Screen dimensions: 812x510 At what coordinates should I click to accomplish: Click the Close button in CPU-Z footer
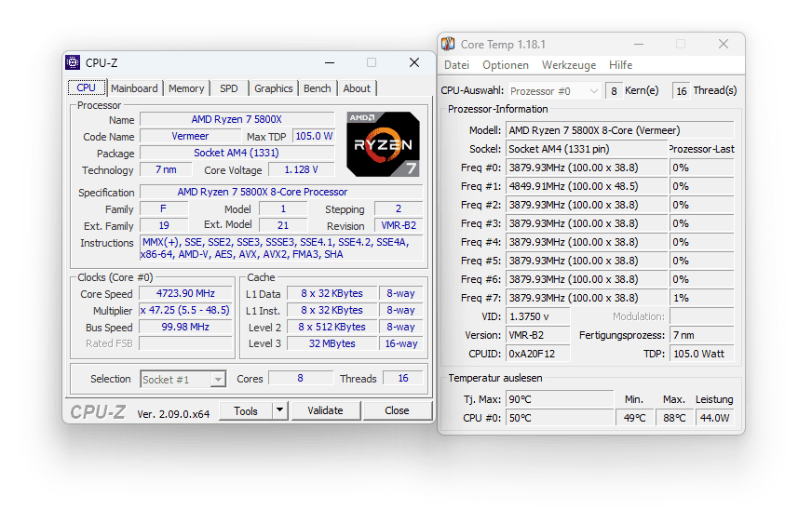tap(397, 411)
